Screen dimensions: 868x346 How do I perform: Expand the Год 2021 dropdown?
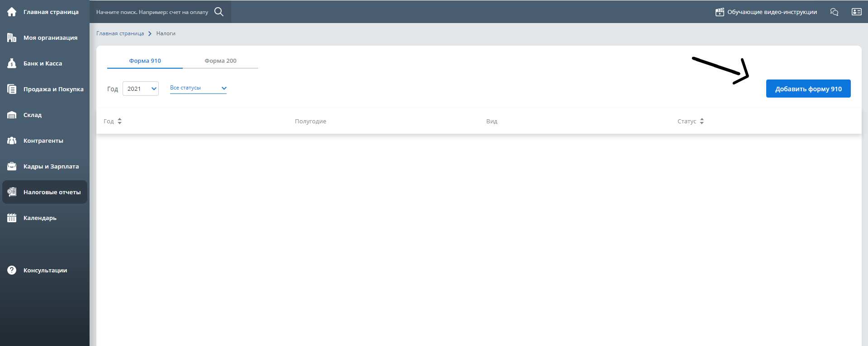pyautogui.click(x=141, y=89)
